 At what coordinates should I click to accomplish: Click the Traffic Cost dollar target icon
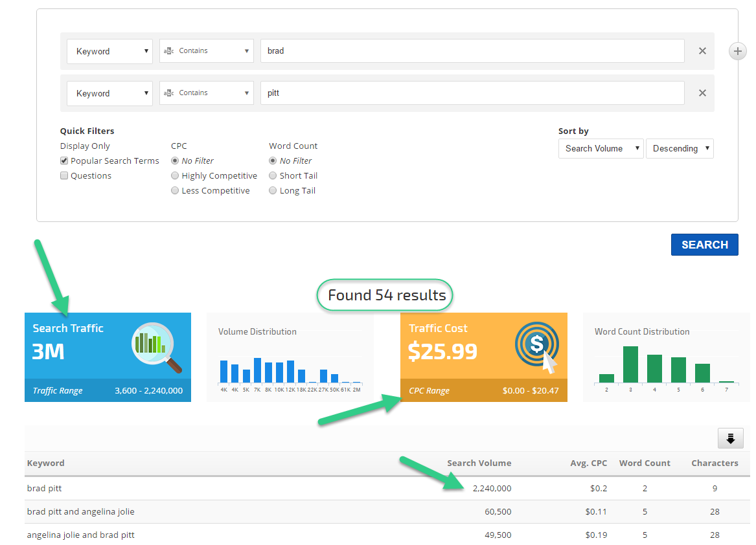535,347
